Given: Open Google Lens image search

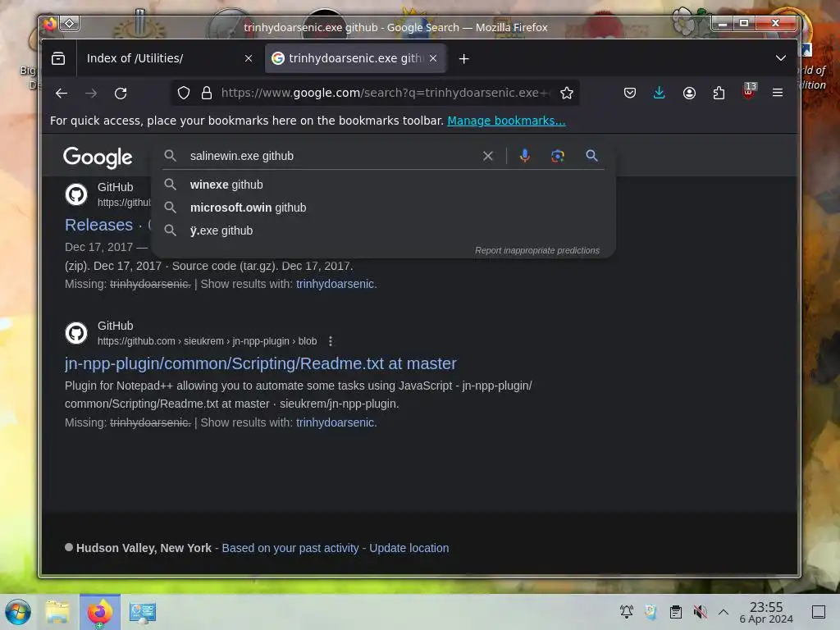Looking at the screenshot, I should [558, 156].
